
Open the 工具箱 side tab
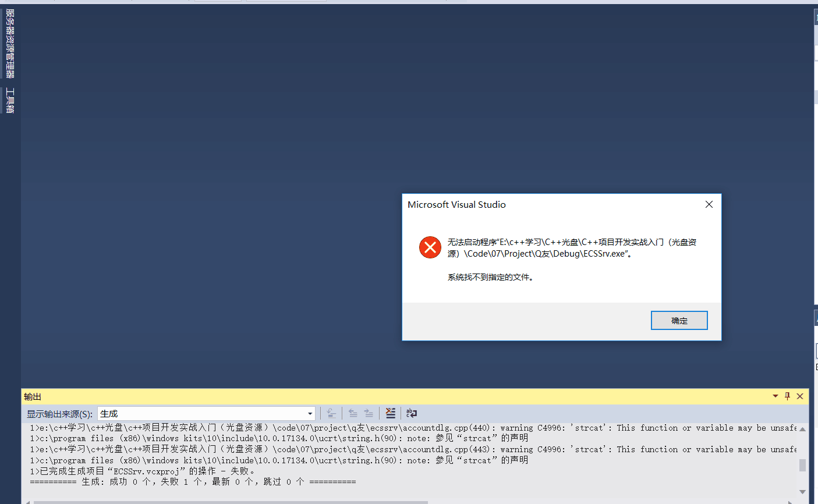(x=10, y=100)
